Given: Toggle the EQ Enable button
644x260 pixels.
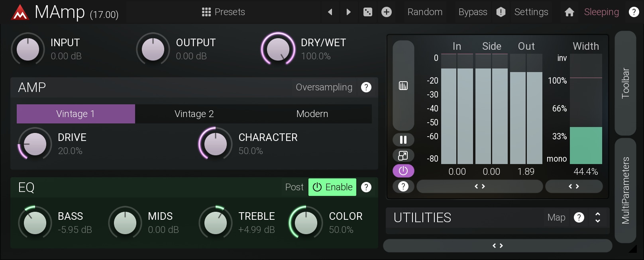Looking at the screenshot, I should [x=332, y=187].
